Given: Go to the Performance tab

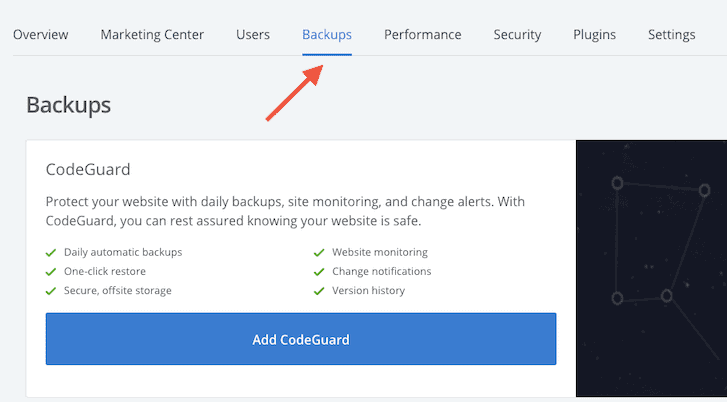Looking at the screenshot, I should [x=422, y=35].
